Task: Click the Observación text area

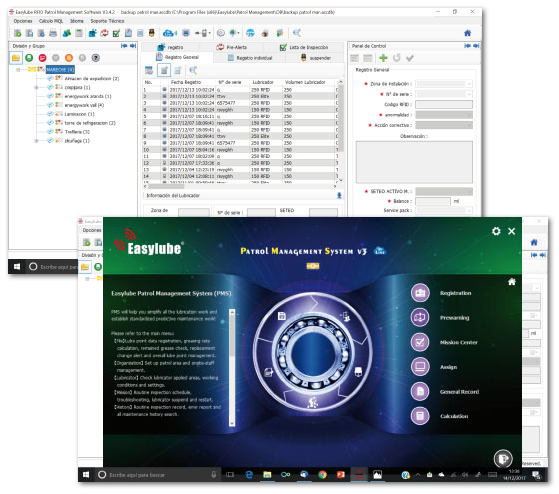Action: (414, 162)
